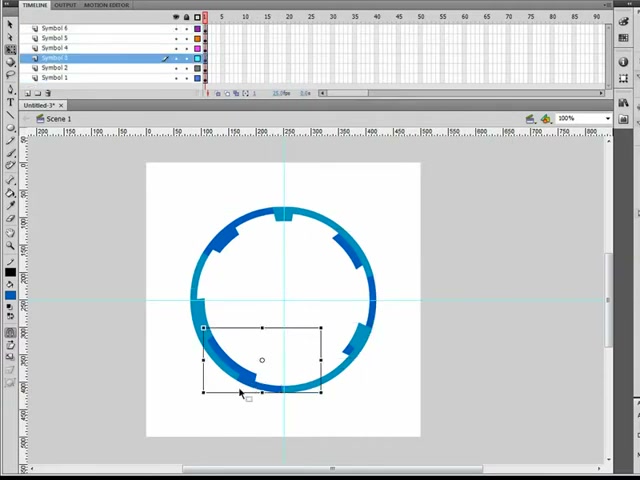Show or hide all layers eye icon

176,17
